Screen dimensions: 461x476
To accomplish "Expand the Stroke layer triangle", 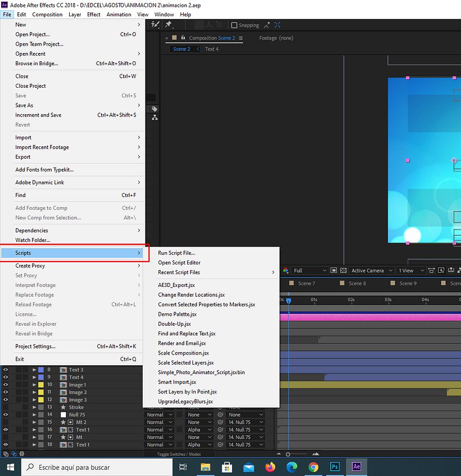I will [x=34, y=407].
